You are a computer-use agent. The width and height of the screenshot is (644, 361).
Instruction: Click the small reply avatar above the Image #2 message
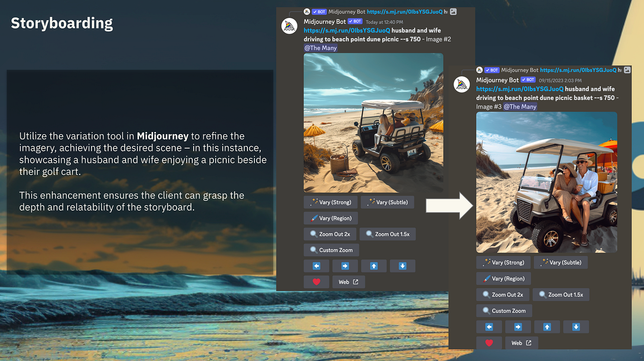click(307, 11)
